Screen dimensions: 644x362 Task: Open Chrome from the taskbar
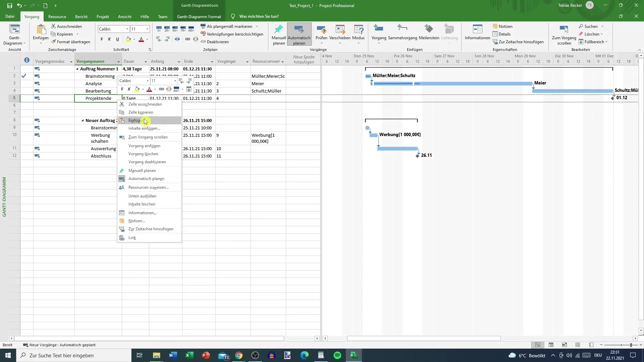(x=239, y=355)
